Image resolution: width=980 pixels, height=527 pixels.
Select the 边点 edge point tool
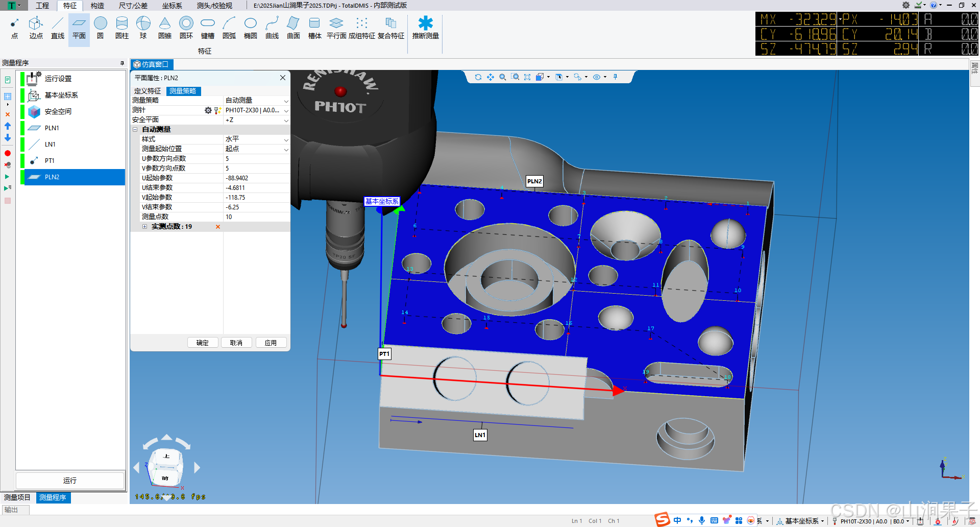[x=36, y=29]
